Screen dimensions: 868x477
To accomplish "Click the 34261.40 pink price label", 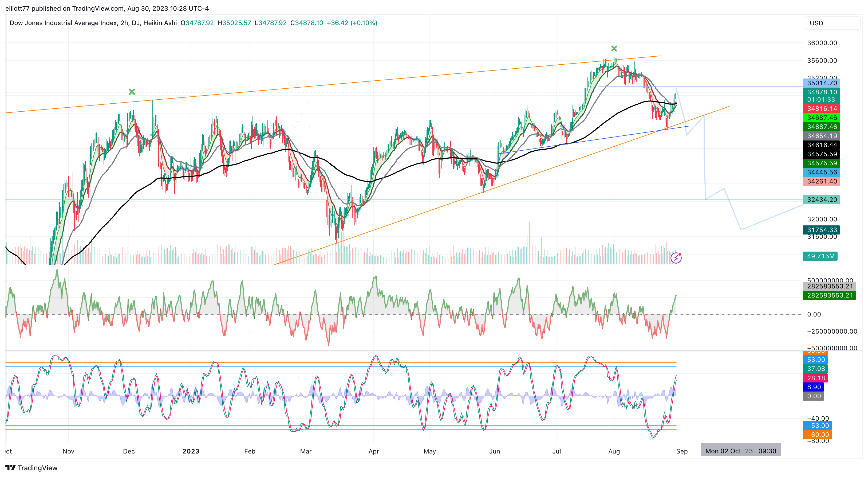I will [x=822, y=181].
